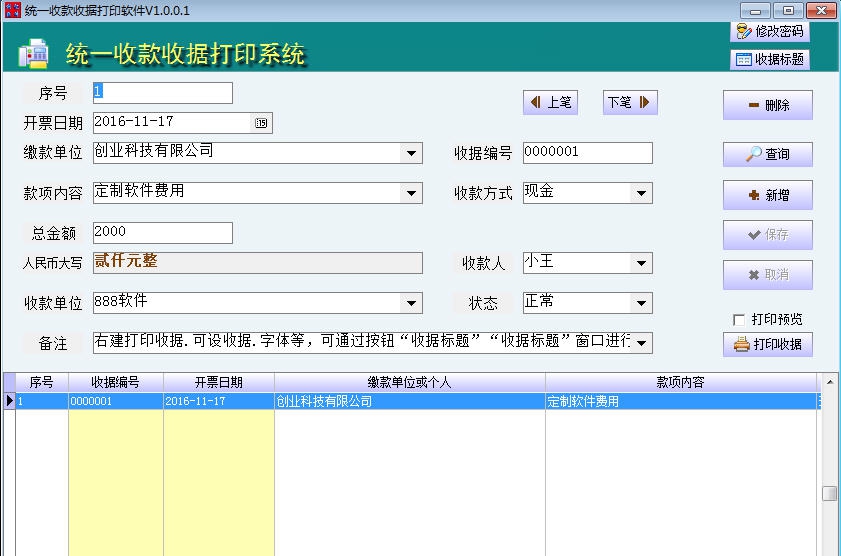Click the 修改密码 button
The image size is (841, 556).
pyautogui.click(x=770, y=32)
